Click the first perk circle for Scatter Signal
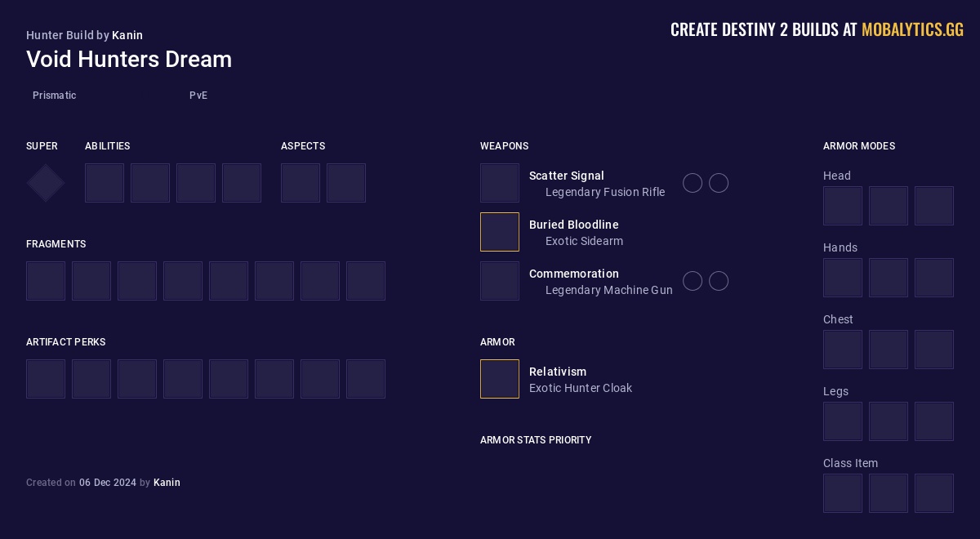The height and width of the screenshot is (539, 980). pyautogui.click(x=693, y=183)
